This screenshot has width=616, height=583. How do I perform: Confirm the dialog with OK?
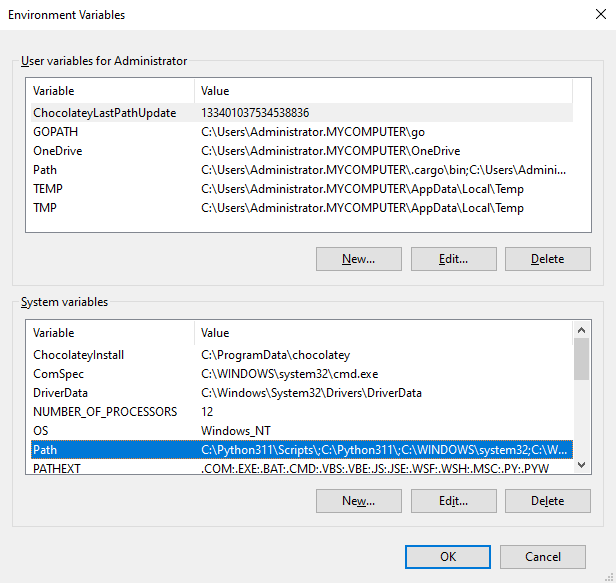click(x=447, y=557)
